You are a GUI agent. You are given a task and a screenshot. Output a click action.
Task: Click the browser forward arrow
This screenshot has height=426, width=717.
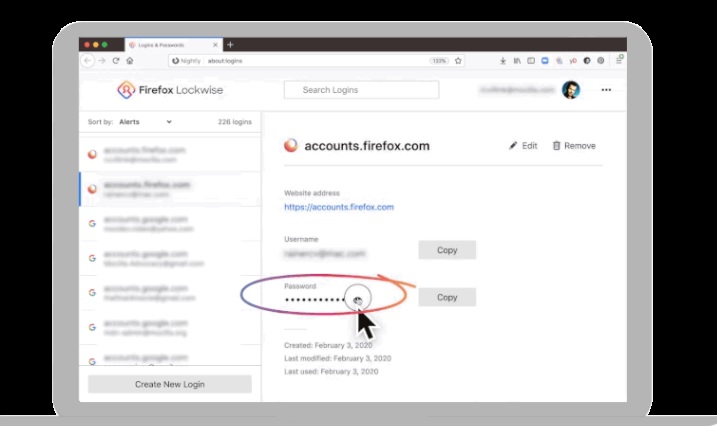click(x=102, y=60)
